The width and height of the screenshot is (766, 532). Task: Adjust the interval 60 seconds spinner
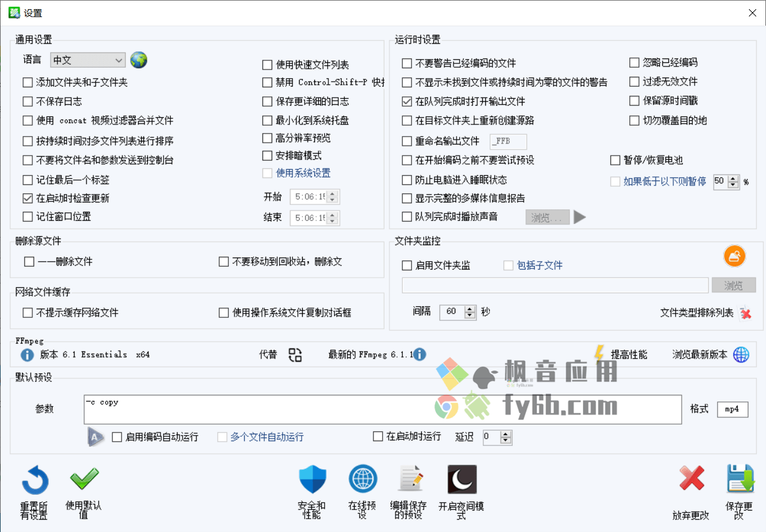click(x=469, y=312)
